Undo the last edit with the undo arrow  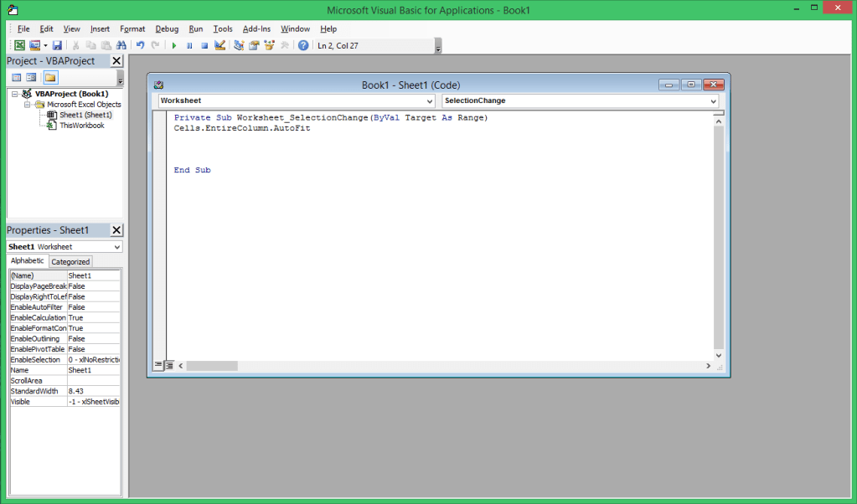[x=140, y=45]
